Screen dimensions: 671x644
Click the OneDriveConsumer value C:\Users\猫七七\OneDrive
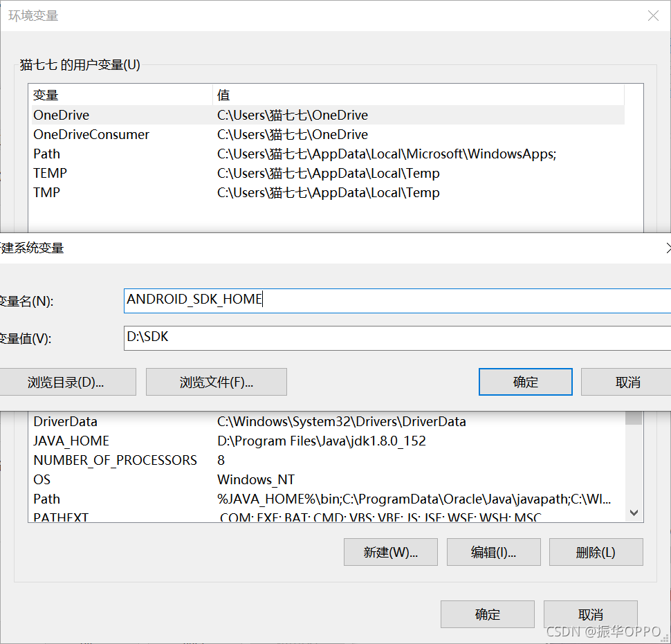point(293,134)
